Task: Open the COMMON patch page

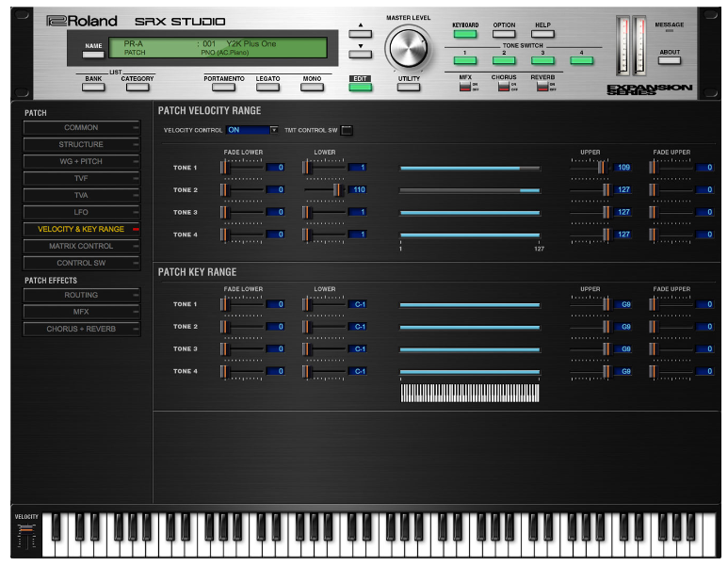Action: (81, 128)
